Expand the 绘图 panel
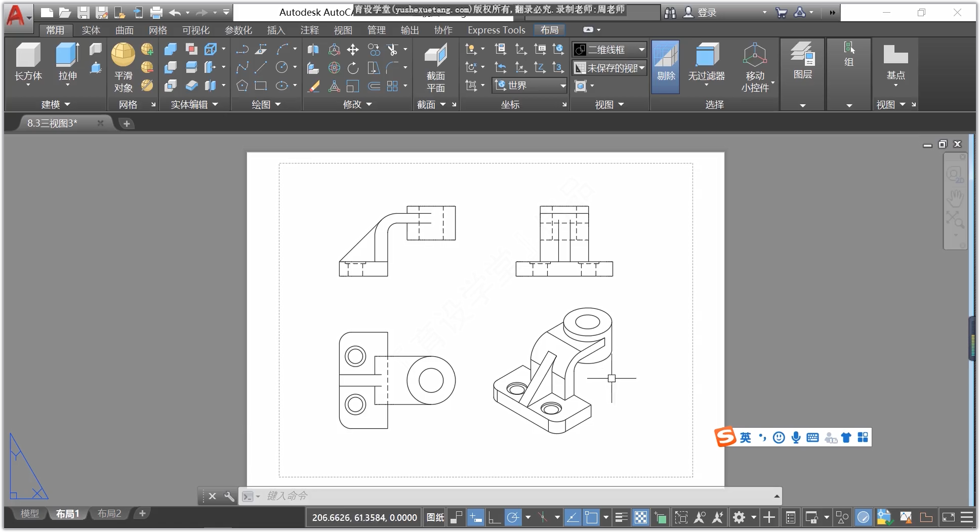Image resolution: width=980 pixels, height=532 pixels. (266, 104)
